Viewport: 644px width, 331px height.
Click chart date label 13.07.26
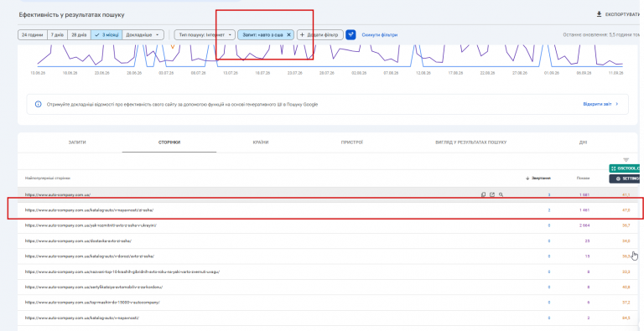tap(231, 73)
